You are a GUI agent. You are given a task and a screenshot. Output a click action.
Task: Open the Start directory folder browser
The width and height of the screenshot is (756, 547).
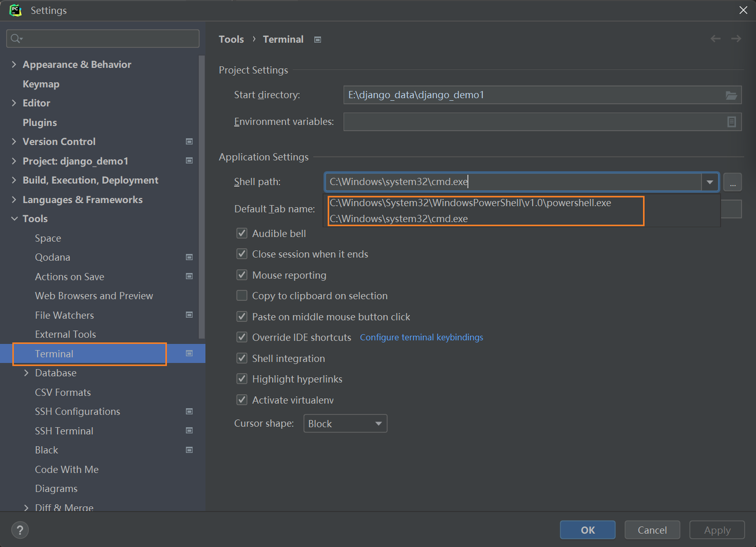(x=731, y=95)
